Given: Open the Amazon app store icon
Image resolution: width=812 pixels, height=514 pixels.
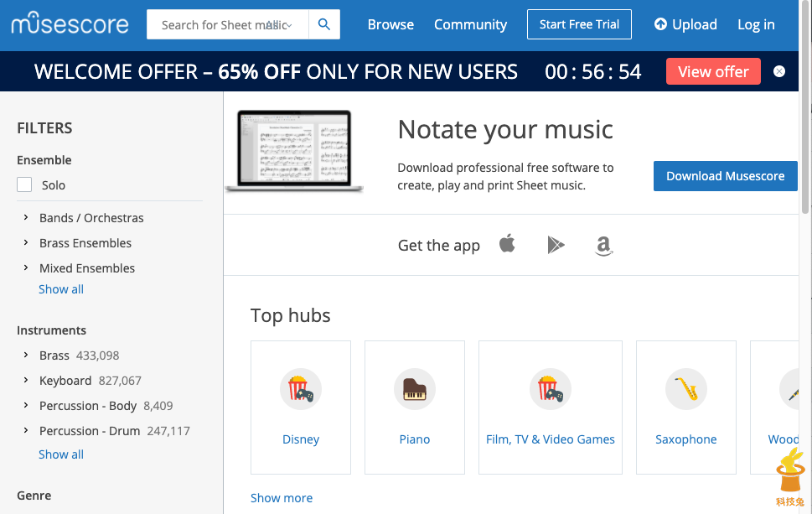Looking at the screenshot, I should click(604, 246).
